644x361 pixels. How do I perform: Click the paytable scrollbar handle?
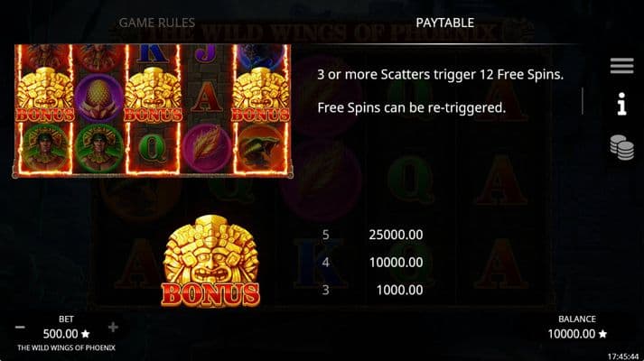(583, 101)
